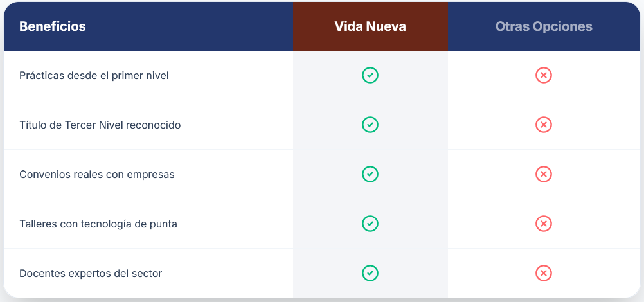Click red X for Convenios reales con empresas

[x=544, y=174]
